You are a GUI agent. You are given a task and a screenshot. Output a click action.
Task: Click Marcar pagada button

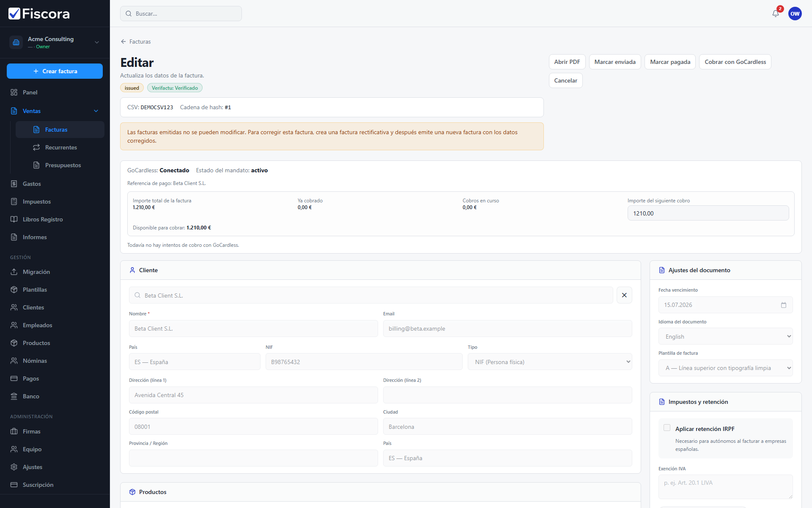tap(670, 62)
